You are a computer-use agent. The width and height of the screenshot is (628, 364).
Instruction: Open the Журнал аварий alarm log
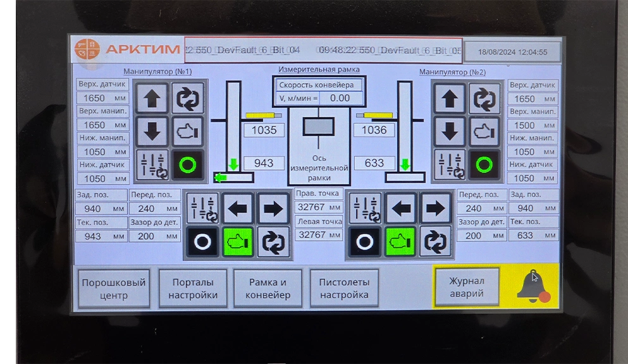pyautogui.click(x=466, y=287)
